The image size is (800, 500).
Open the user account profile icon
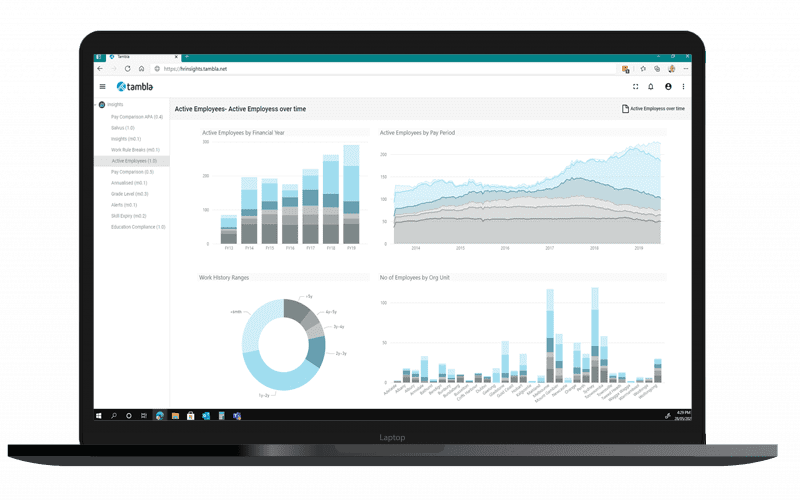668,87
